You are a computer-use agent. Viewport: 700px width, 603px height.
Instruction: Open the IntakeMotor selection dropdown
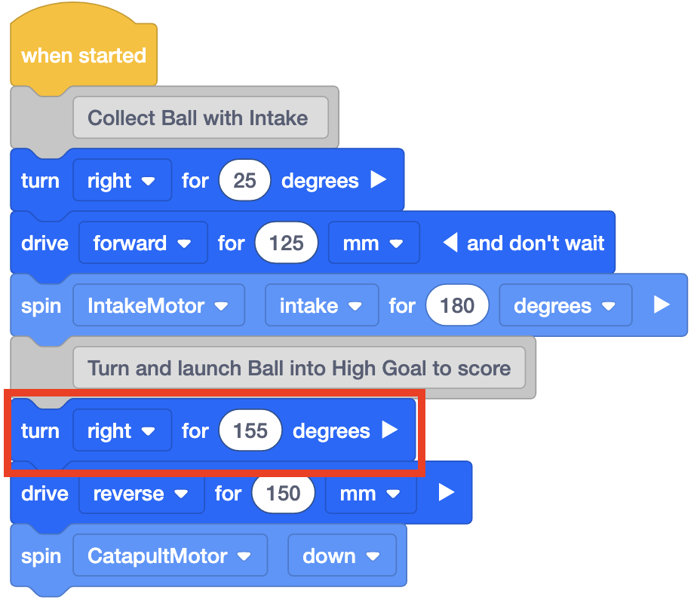(158, 305)
